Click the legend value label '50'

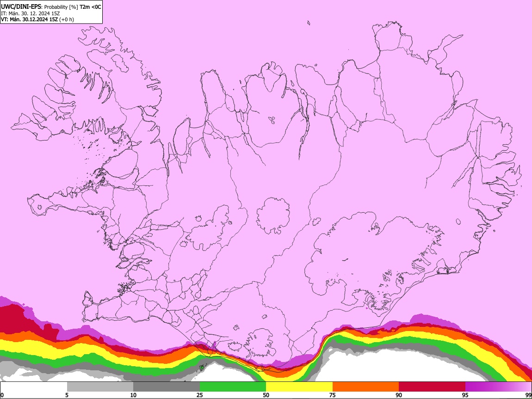[266, 395]
